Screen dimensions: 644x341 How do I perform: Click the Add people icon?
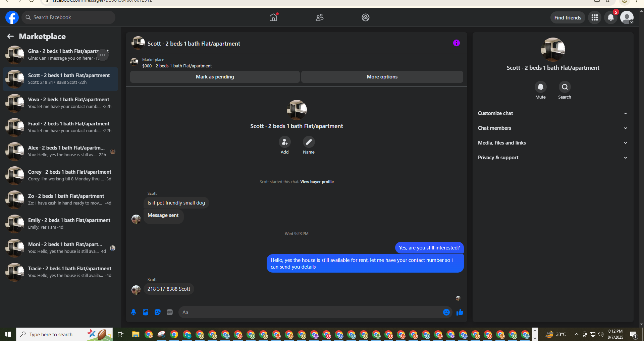(x=285, y=142)
